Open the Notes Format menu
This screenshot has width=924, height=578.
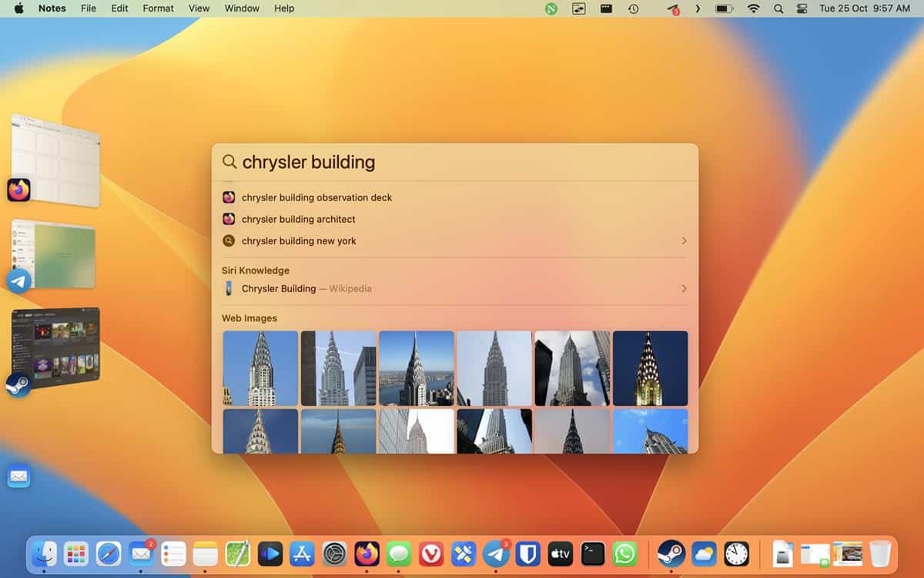(x=158, y=8)
